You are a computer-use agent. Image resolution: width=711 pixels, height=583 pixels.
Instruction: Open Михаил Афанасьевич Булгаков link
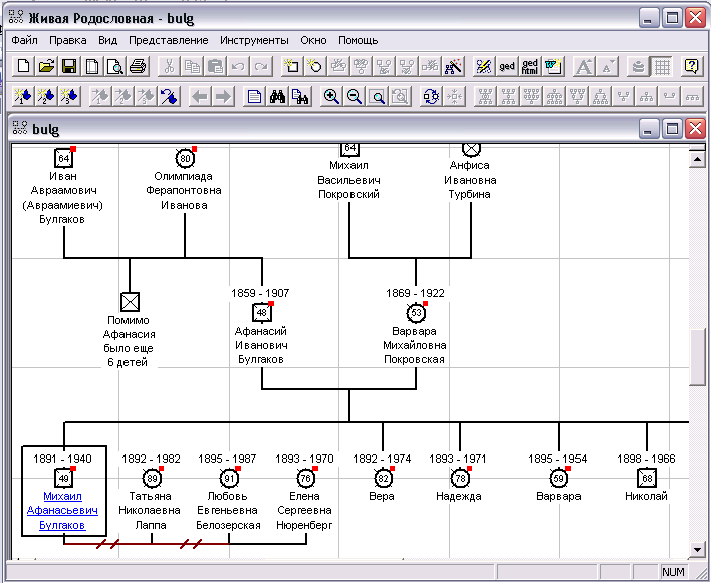point(62,510)
